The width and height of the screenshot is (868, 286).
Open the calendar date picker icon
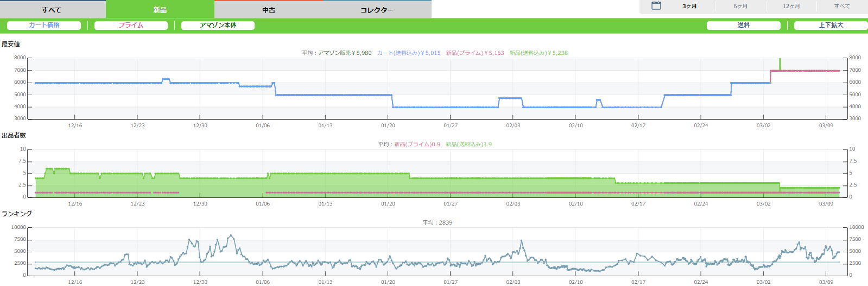656,6
